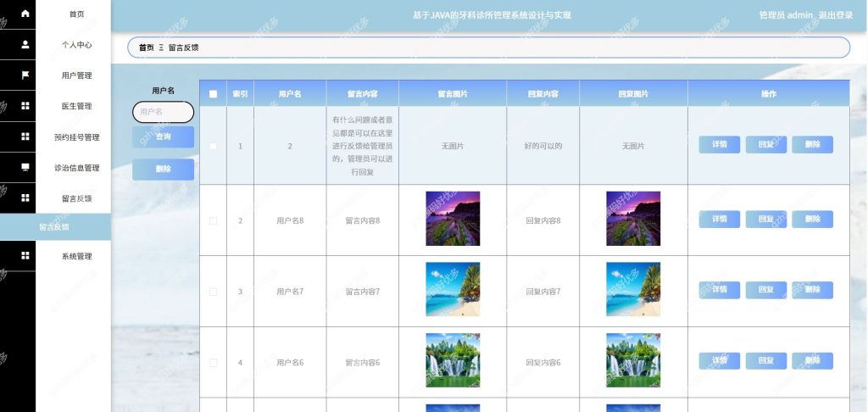Click the flag icon beside 用户管理
The width and height of the screenshot is (868, 412).
tap(25, 75)
